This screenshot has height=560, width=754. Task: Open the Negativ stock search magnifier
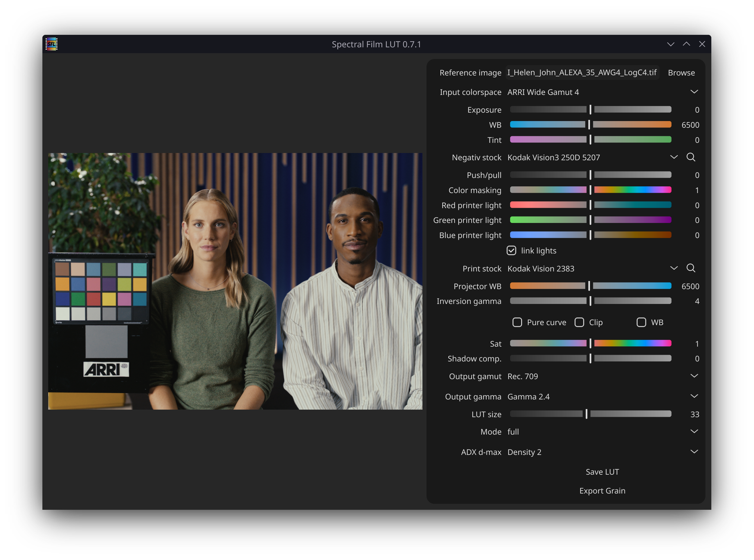pos(691,157)
